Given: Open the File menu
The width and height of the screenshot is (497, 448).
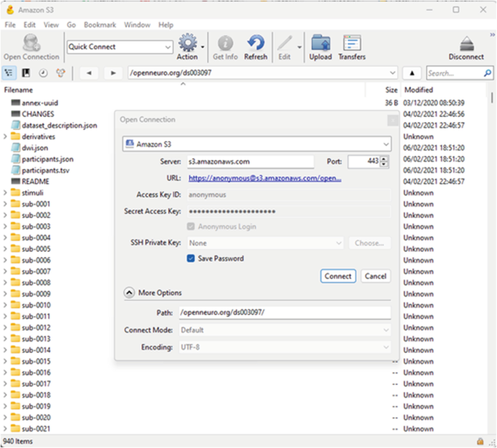Looking at the screenshot, I should 10,25.
